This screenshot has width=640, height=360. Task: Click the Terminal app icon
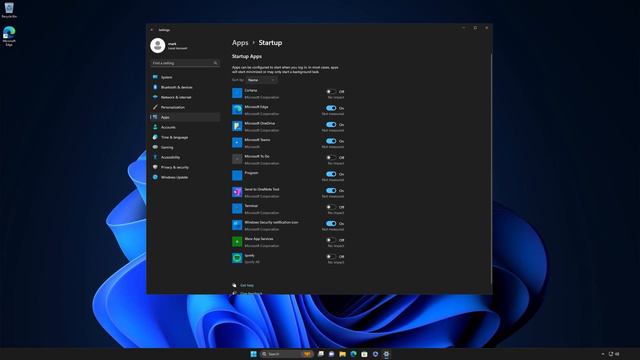point(237,209)
